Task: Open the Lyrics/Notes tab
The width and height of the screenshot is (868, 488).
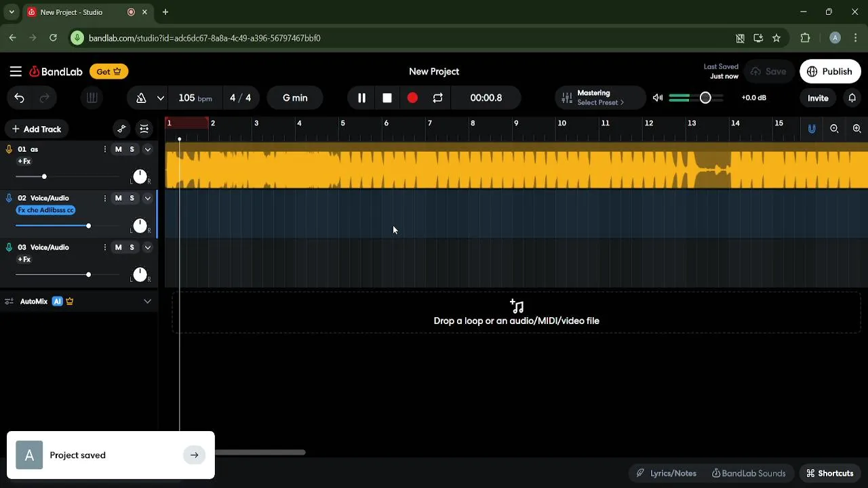Action: click(667, 473)
